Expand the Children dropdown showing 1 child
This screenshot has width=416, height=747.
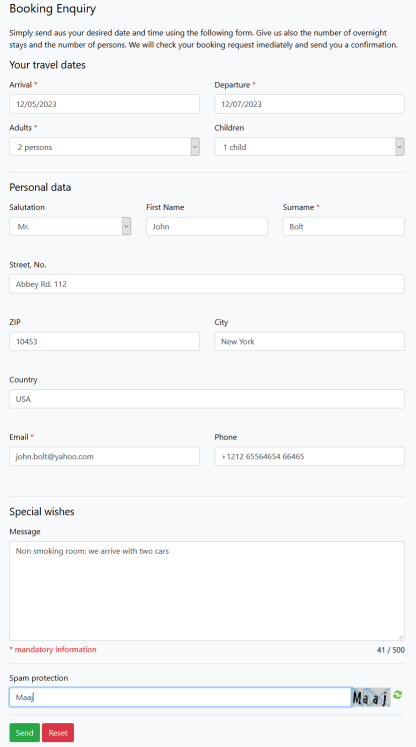(310, 147)
